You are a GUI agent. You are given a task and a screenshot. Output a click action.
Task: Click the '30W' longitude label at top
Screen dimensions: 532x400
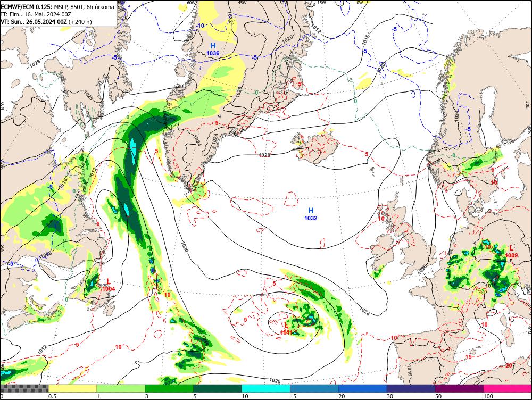[284, 2]
